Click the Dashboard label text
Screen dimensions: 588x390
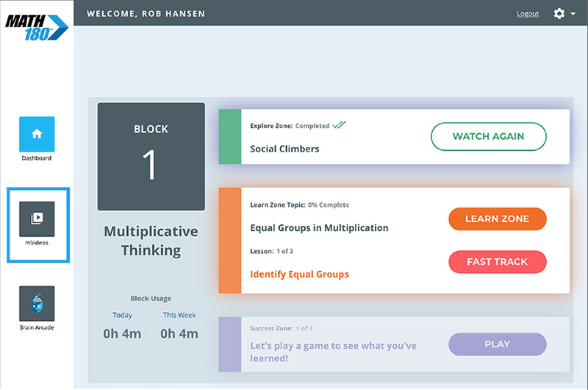[37, 158]
